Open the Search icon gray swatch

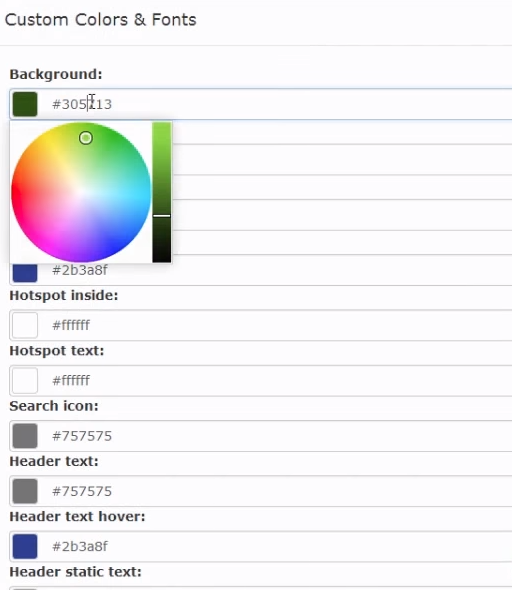(x=25, y=436)
